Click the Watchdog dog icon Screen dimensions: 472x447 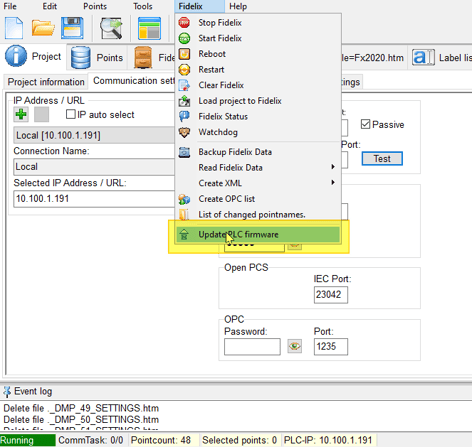coord(184,132)
